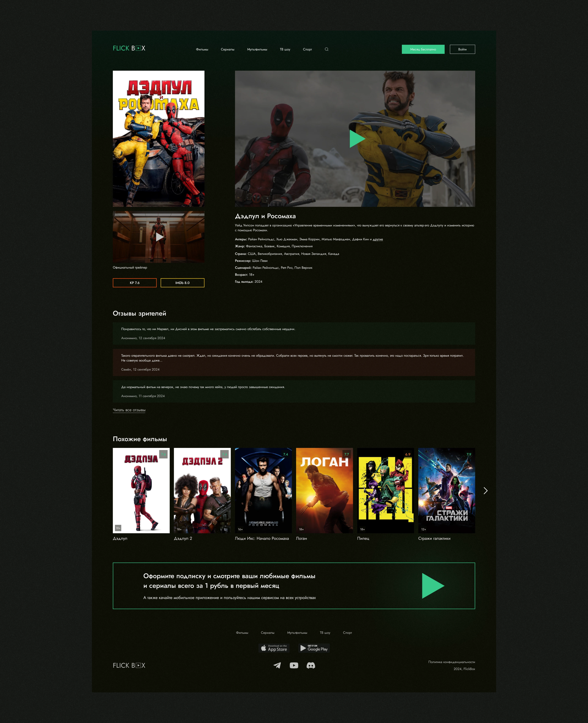Open the Telegram social icon
588x723 pixels.
coord(277,665)
